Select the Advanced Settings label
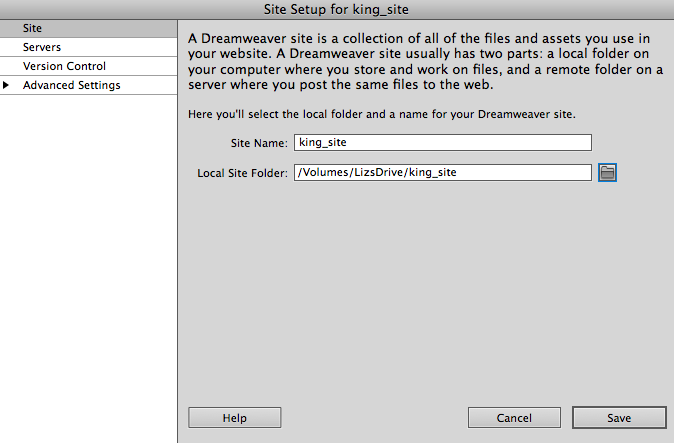Image resolution: width=674 pixels, height=443 pixels. [x=71, y=86]
